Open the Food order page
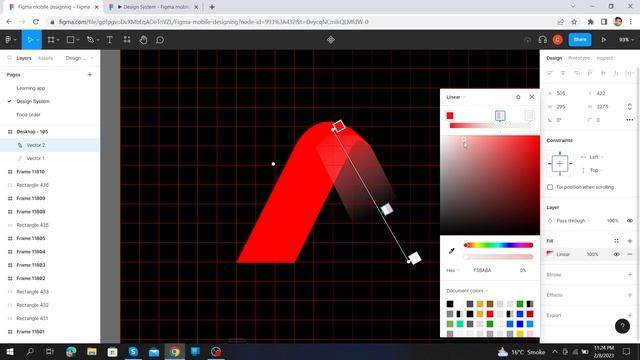Screen dimensions: 640x360 tap(29, 115)
